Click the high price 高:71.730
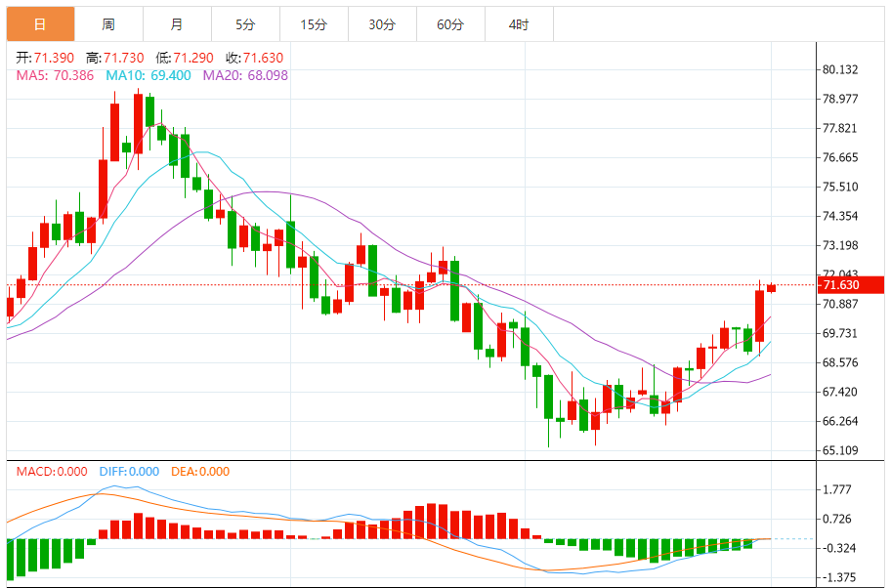The image size is (891, 588). 114,58
